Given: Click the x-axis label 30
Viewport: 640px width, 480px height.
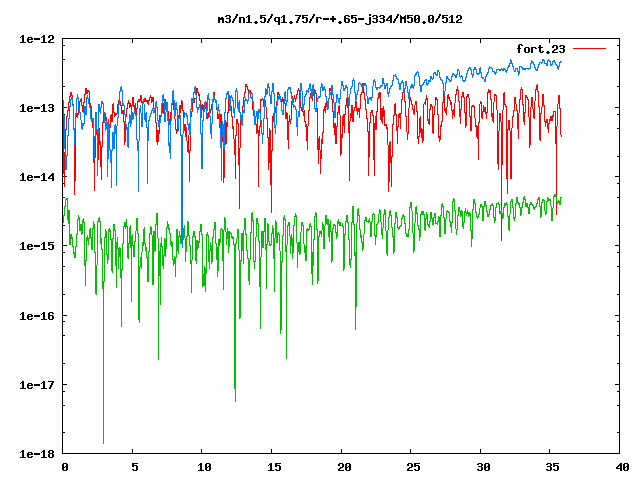Looking at the screenshot, I should point(483,467).
